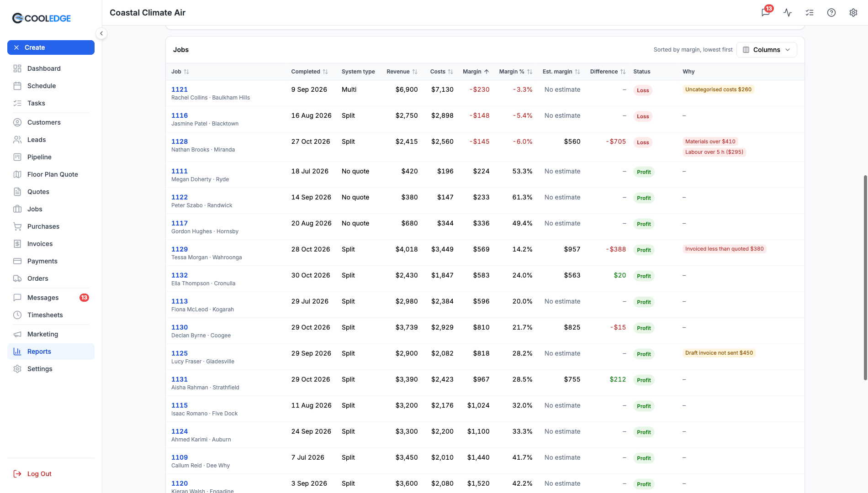
Task: Click the 'Sorted by margin, lowest first' label
Action: pyautogui.click(x=693, y=50)
